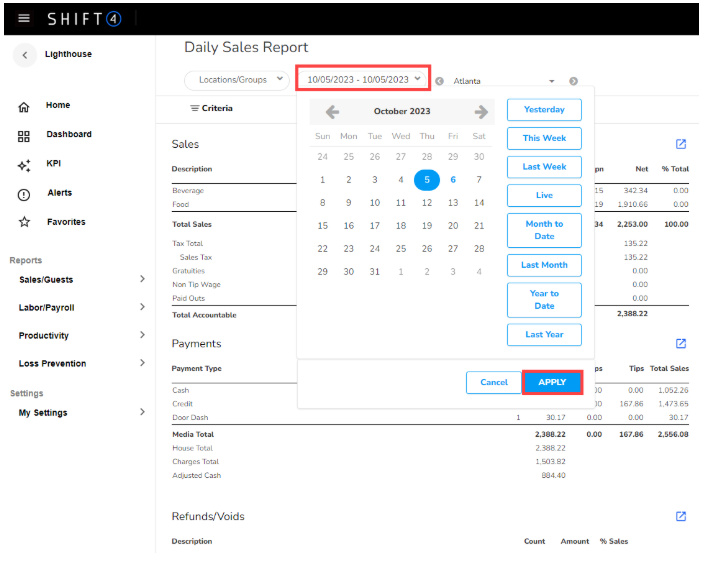
Task: Advance calendar to next month
Action: (481, 112)
